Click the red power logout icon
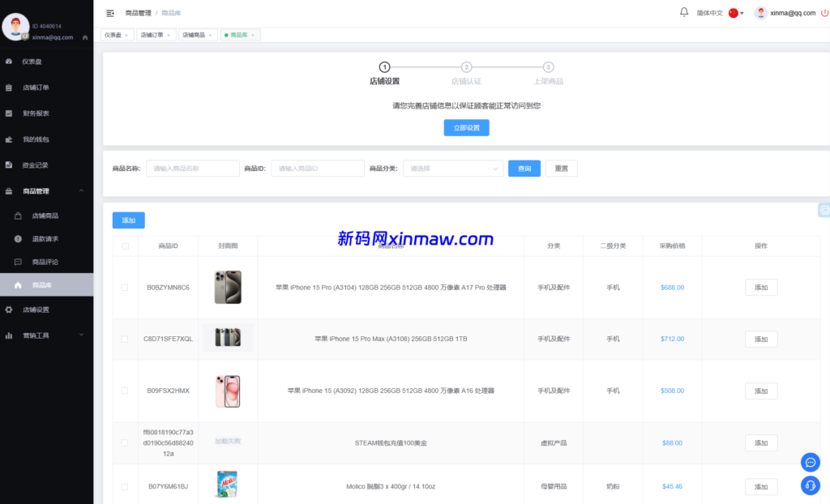830x504 pixels. click(x=824, y=13)
